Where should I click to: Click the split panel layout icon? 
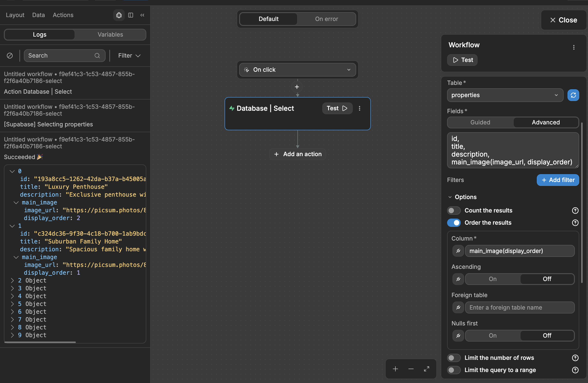coord(131,15)
